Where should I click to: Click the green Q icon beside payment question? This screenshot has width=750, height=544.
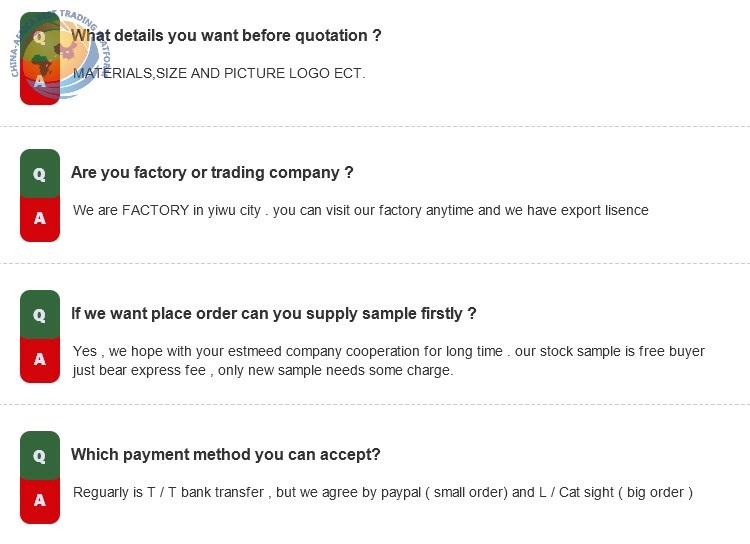coord(40,455)
